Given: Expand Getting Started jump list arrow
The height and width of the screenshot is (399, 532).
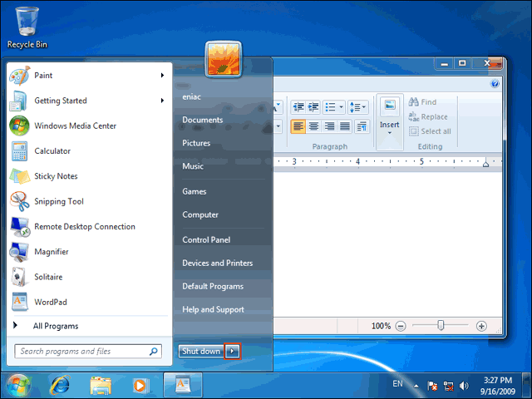Looking at the screenshot, I should tap(163, 101).
